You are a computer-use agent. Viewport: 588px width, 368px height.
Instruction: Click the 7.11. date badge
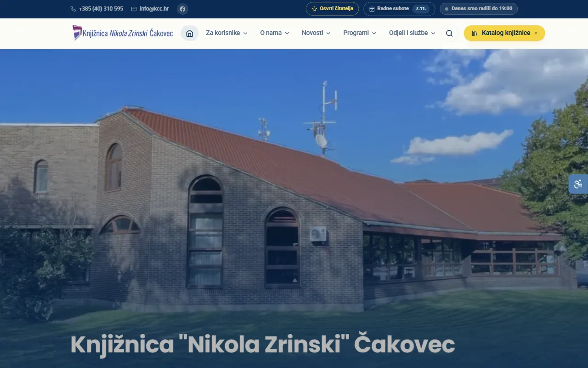point(421,9)
